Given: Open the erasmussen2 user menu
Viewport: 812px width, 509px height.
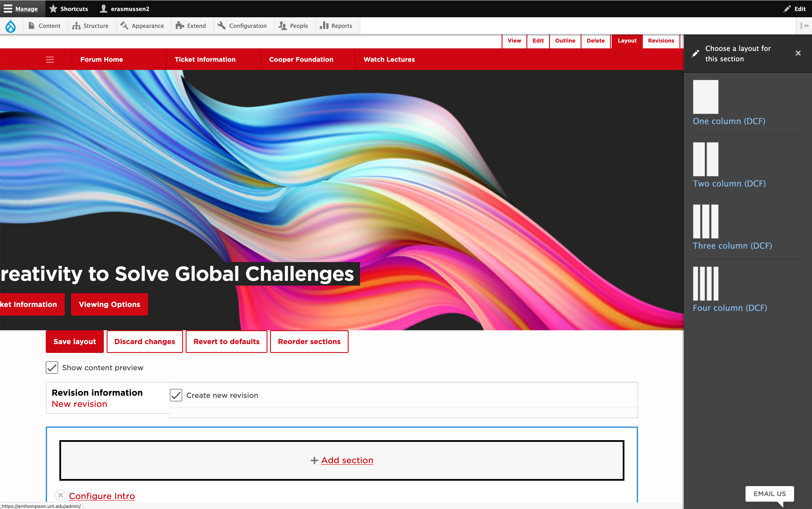Looking at the screenshot, I should [125, 9].
